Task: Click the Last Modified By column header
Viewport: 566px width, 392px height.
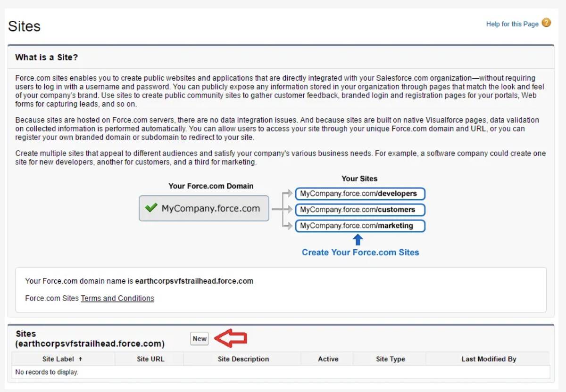Action: click(489, 359)
